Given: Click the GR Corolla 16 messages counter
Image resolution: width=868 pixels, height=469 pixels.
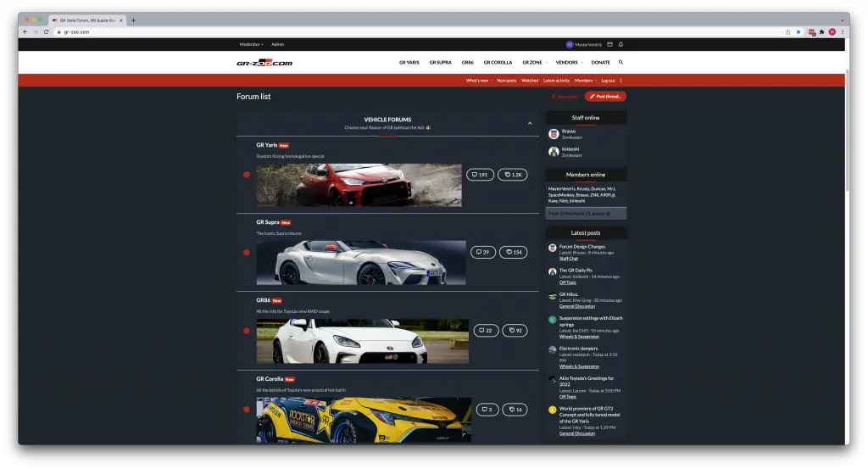Looking at the screenshot, I should 515,410.
